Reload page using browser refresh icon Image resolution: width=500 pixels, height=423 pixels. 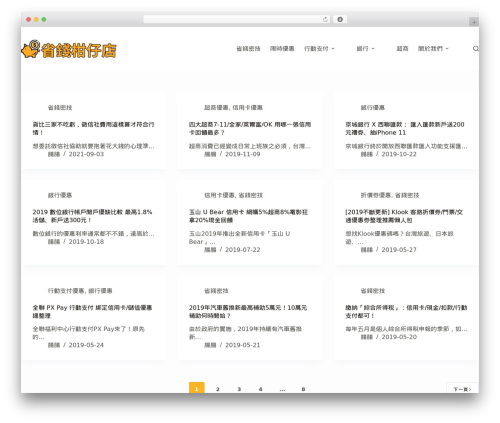(x=325, y=19)
